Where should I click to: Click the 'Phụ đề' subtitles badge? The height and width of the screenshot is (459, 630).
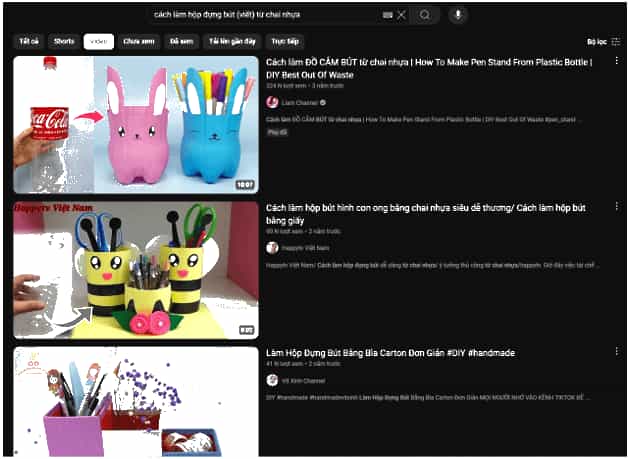click(277, 132)
